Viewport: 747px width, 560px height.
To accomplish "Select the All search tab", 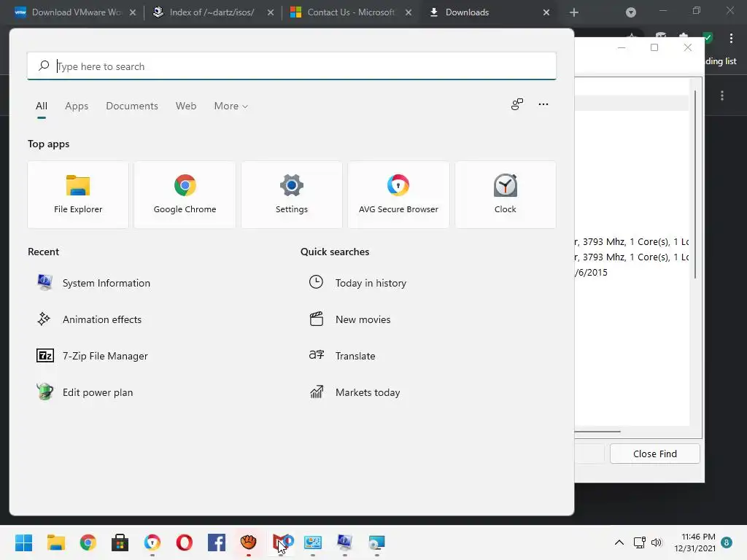I will (x=42, y=106).
